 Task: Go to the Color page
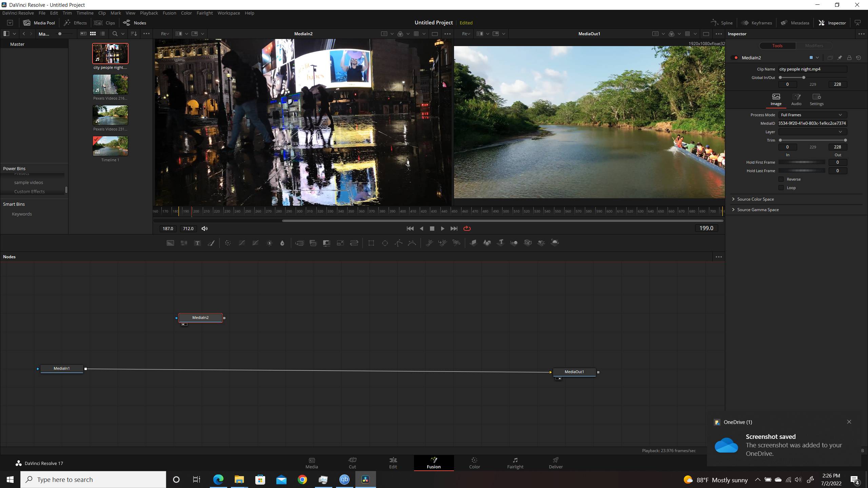pos(474,463)
